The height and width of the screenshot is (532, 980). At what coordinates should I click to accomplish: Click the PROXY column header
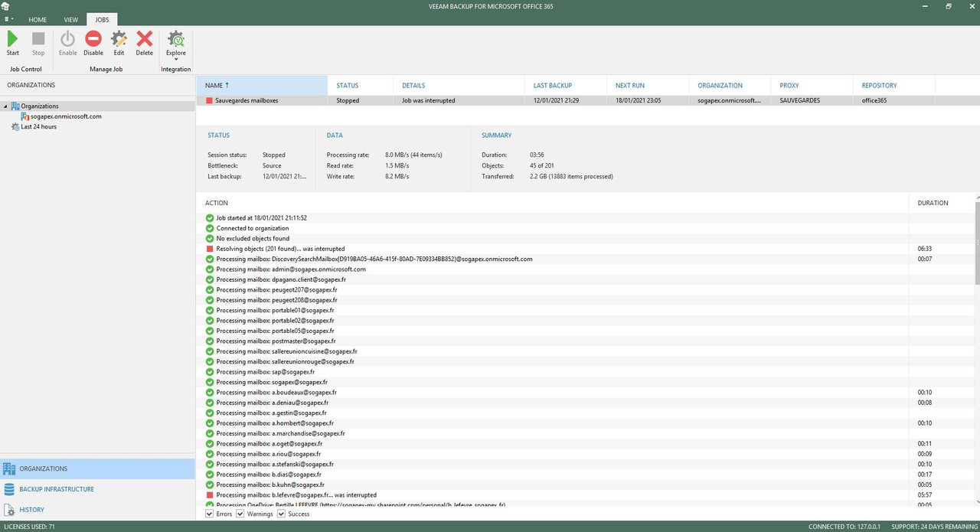point(812,86)
